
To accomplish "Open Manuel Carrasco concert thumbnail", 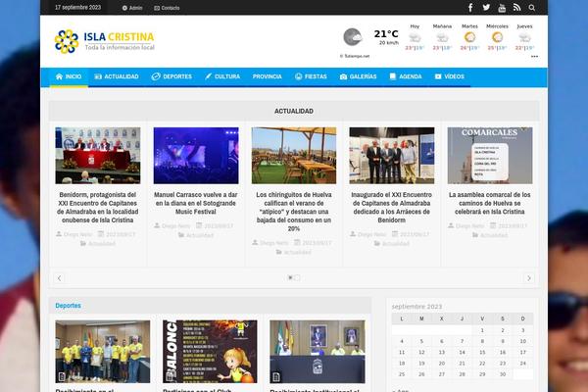I will point(196,155).
